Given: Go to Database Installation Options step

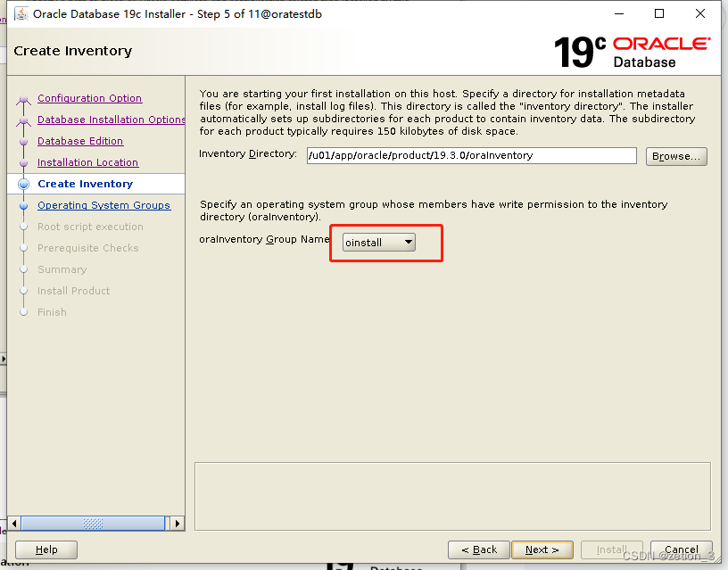Looking at the screenshot, I should click(x=111, y=120).
